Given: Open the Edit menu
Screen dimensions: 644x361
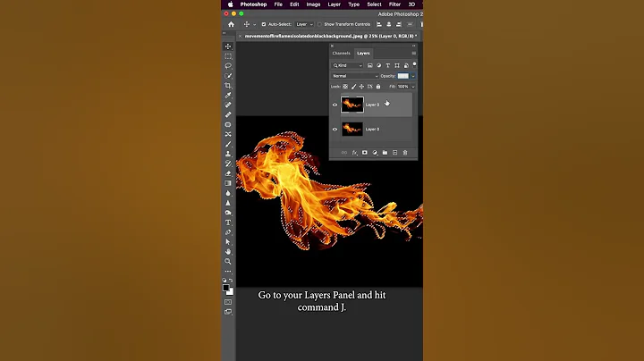Looking at the screenshot, I should click(294, 4).
